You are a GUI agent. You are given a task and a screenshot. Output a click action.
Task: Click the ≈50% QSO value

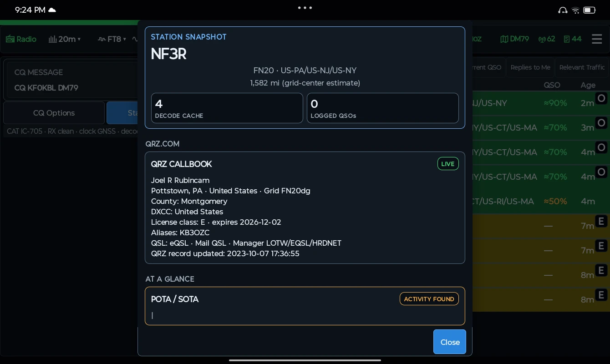[x=555, y=201]
